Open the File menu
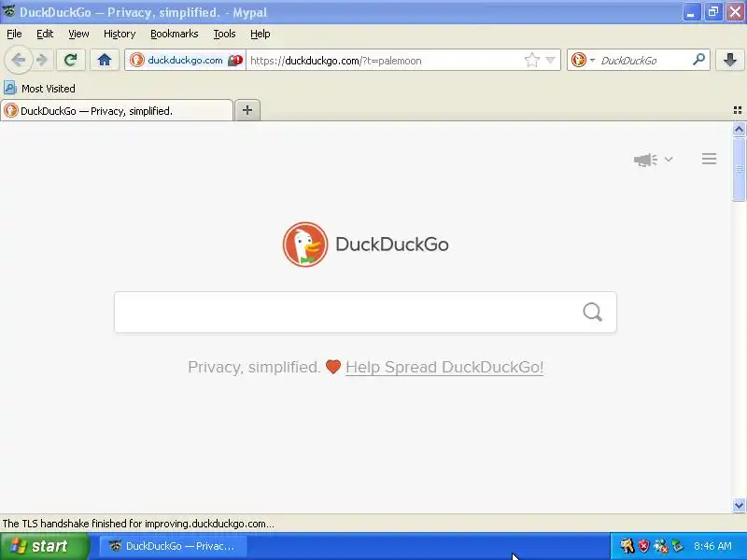The image size is (747, 560). coord(14,34)
